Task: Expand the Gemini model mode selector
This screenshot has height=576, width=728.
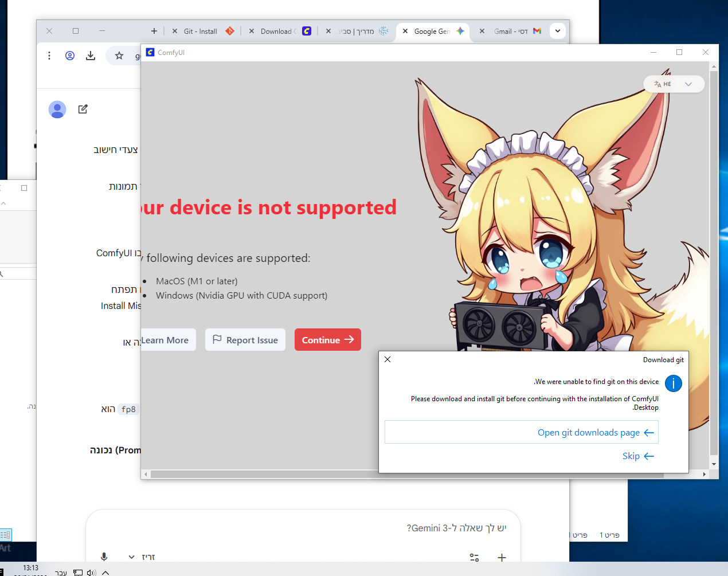Action: pos(142,557)
